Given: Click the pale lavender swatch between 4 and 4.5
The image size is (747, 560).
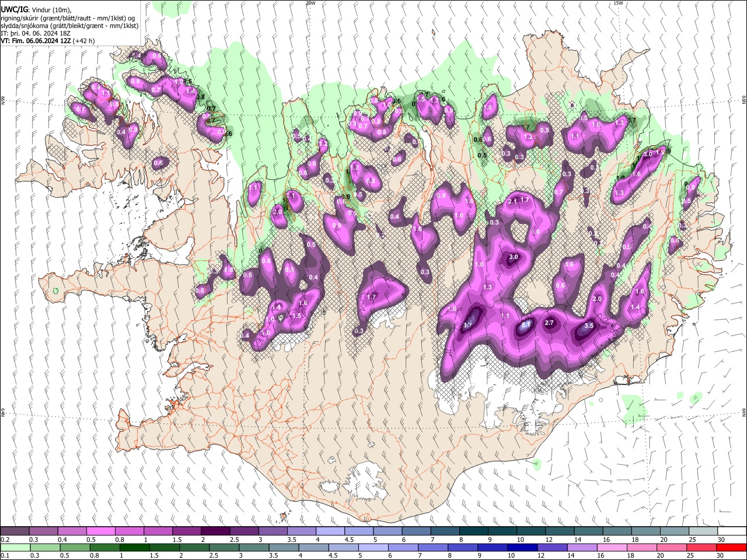Looking at the screenshot, I should [330, 531].
